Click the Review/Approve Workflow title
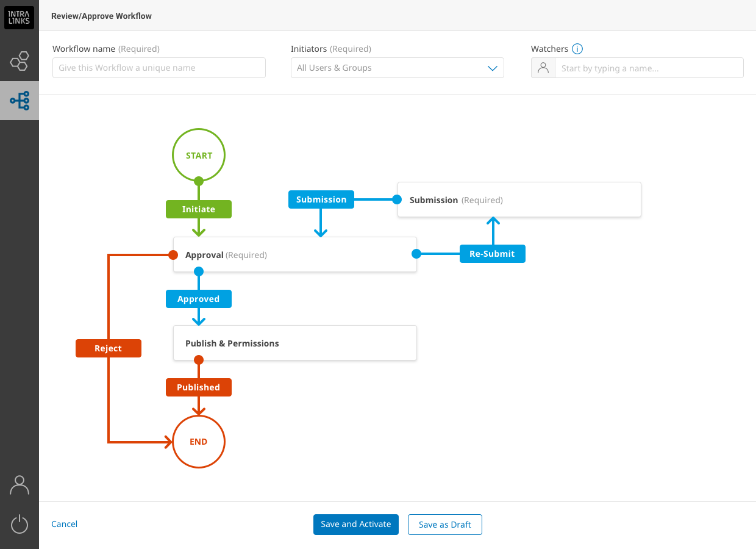Screen dimensions: 756x549 [x=102, y=16]
